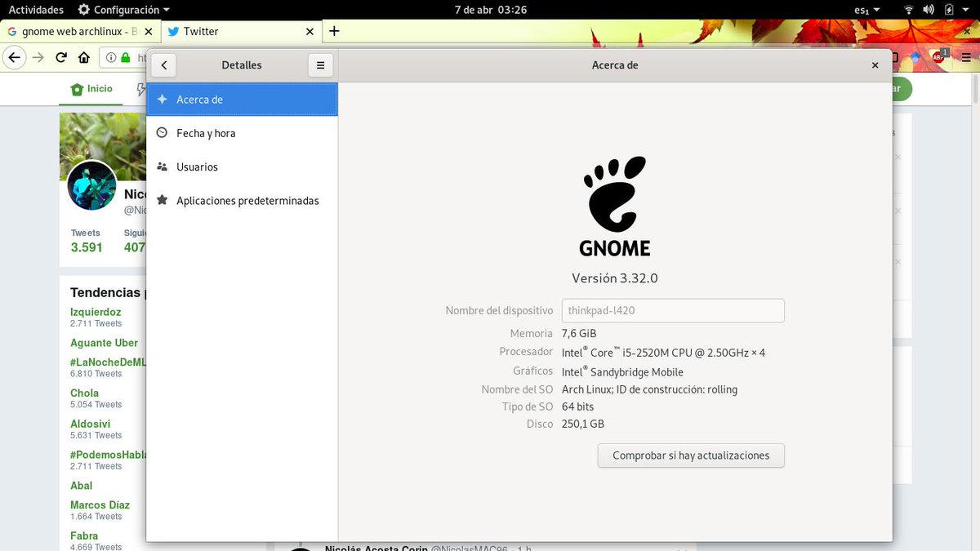Open the Adblock Plus extension icon
Viewport: 980px width, 551px height.
pyautogui.click(x=938, y=57)
